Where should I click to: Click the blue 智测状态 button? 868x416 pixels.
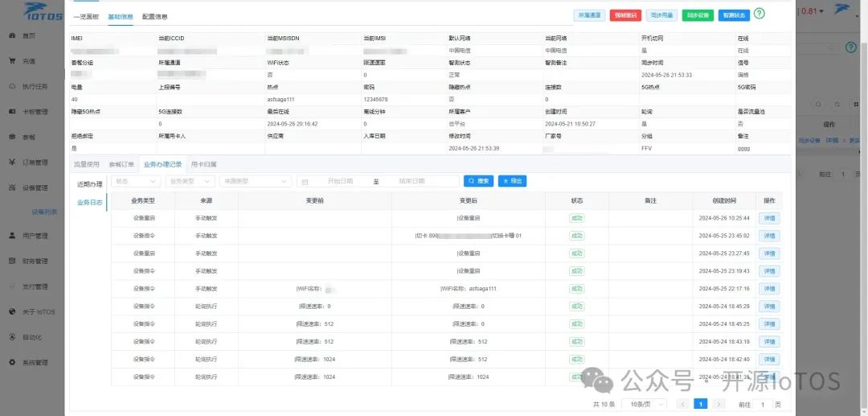[x=735, y=15]
